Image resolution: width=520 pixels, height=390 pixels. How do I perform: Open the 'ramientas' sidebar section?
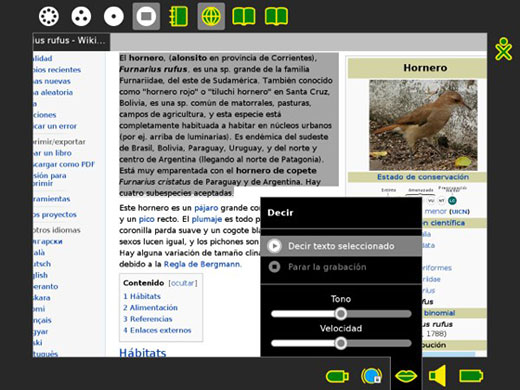click(x=52, y=199)
